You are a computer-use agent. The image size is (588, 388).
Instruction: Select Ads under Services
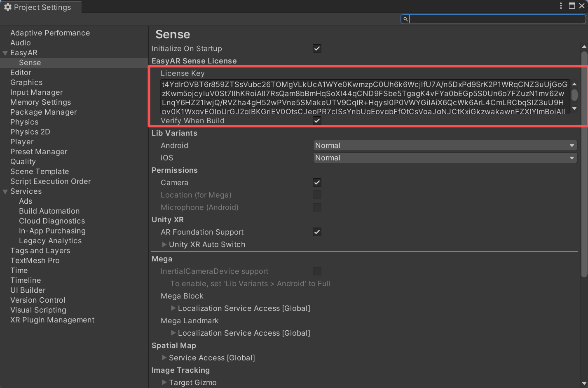[26, 201]
